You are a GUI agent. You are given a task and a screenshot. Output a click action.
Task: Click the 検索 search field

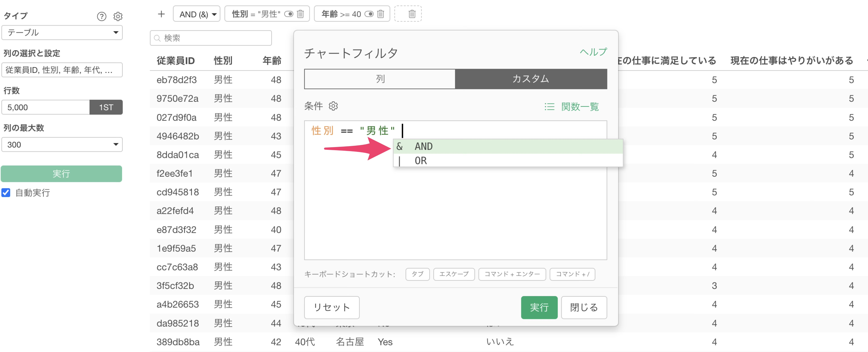pyautogui.click(x=211, y=38)
